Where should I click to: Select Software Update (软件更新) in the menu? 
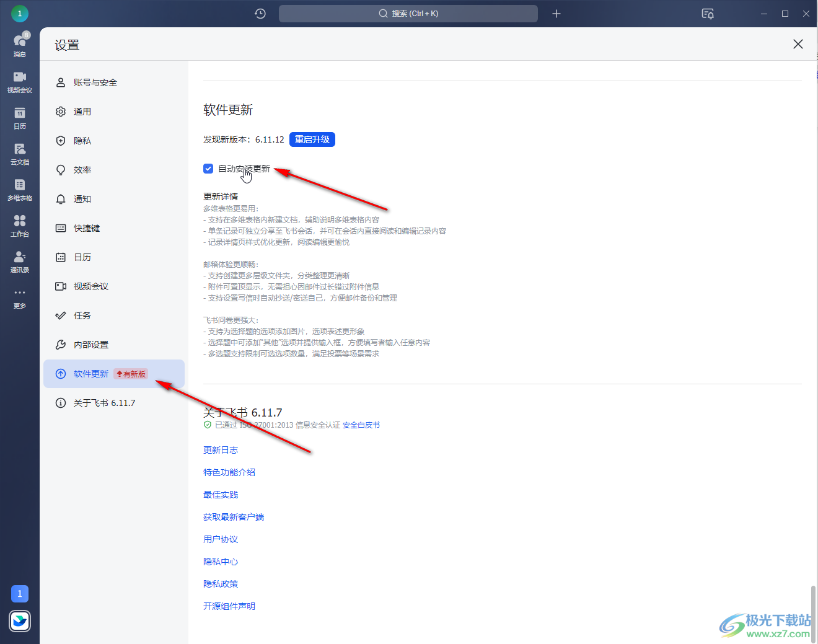point(114,374)
